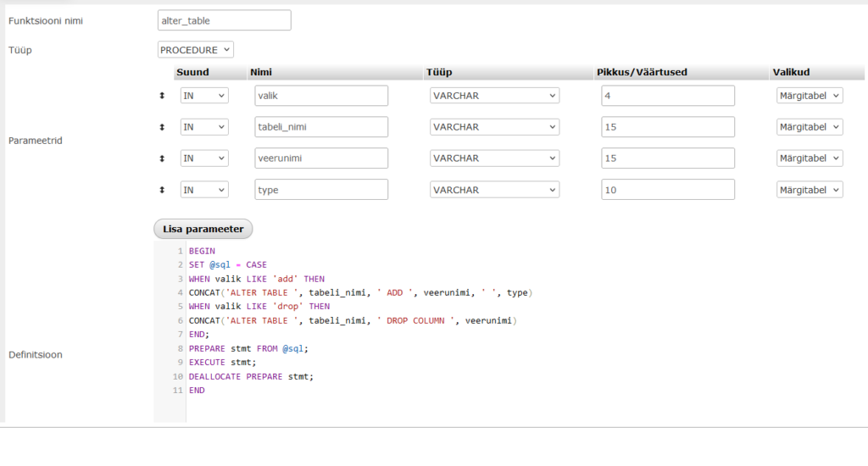Select the length field with value 10
The image size is (868, 466).
click(x=667, y=190)
